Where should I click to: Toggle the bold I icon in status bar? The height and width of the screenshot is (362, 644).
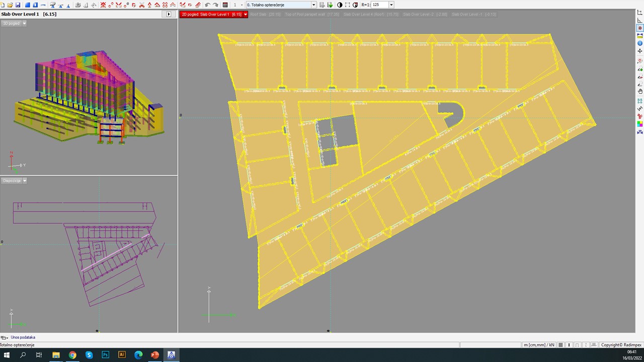569,345
